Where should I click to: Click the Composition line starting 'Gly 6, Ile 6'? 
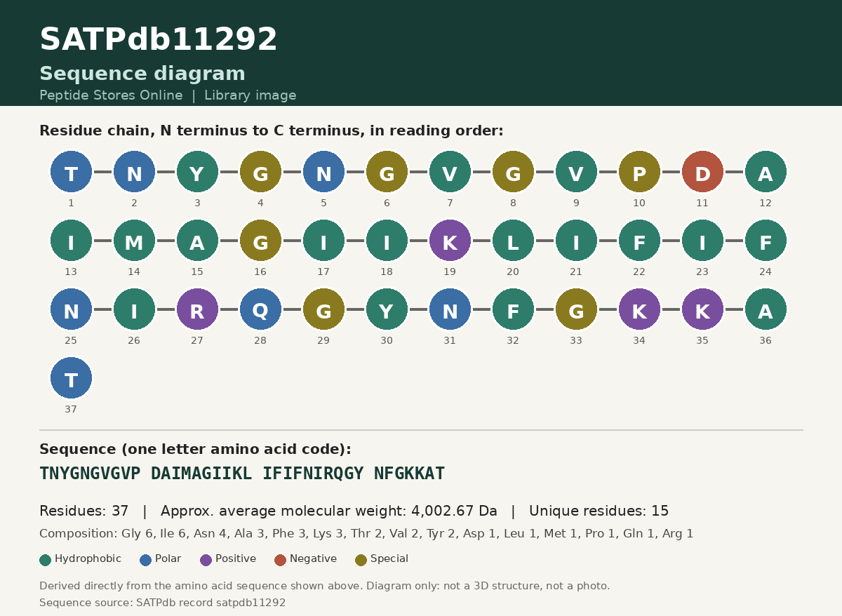click(x=366, y=534)
